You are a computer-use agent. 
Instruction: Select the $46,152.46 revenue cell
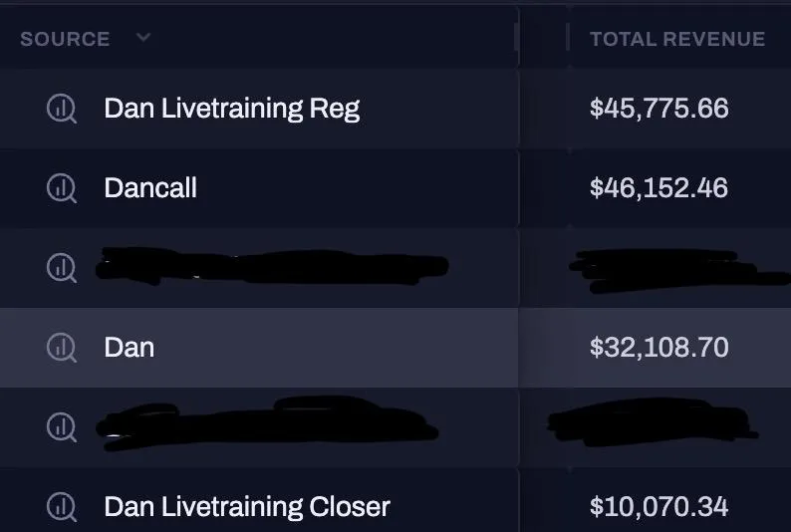[x=659, y=188]
